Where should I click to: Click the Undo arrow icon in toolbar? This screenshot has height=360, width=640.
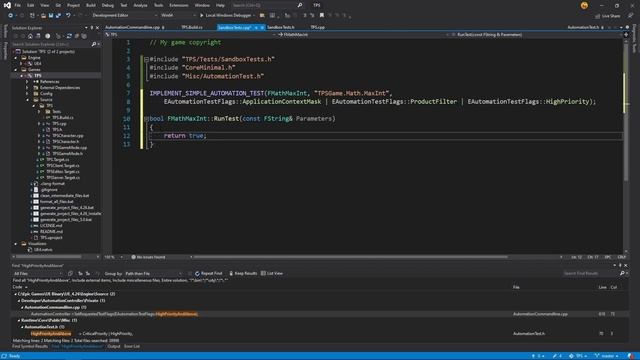click(68, 16)
